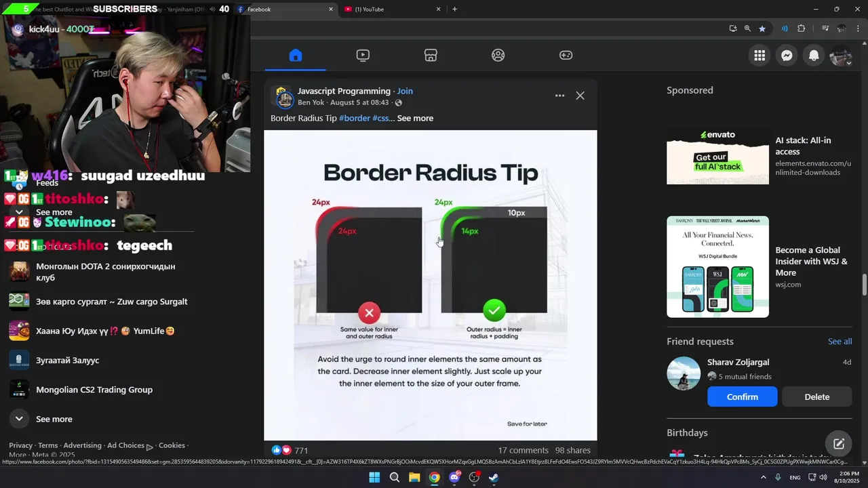Open the Privacy footer link
The height and width of the screenshot is (488, 868).
[x=20, y=445]
